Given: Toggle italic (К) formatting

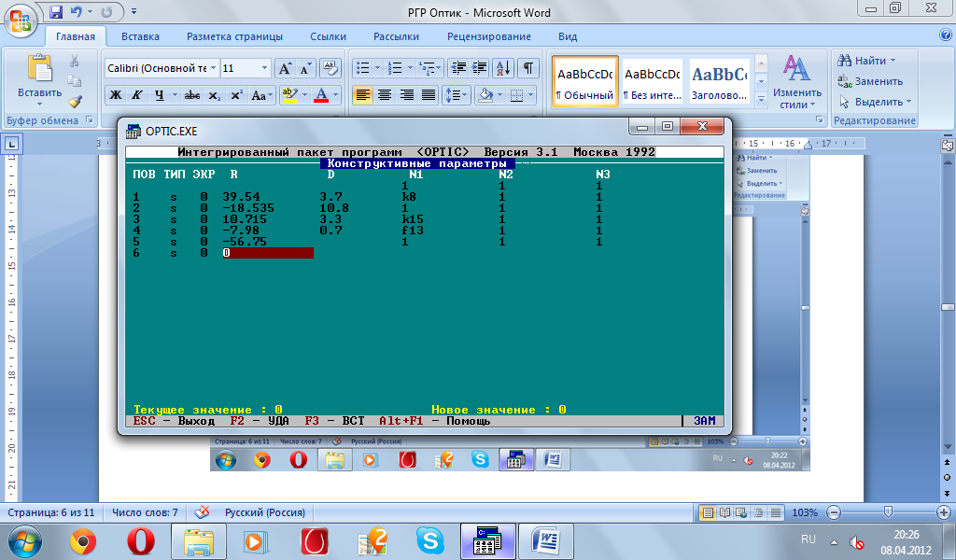Looking at the screenshot, I should (137, 95).
